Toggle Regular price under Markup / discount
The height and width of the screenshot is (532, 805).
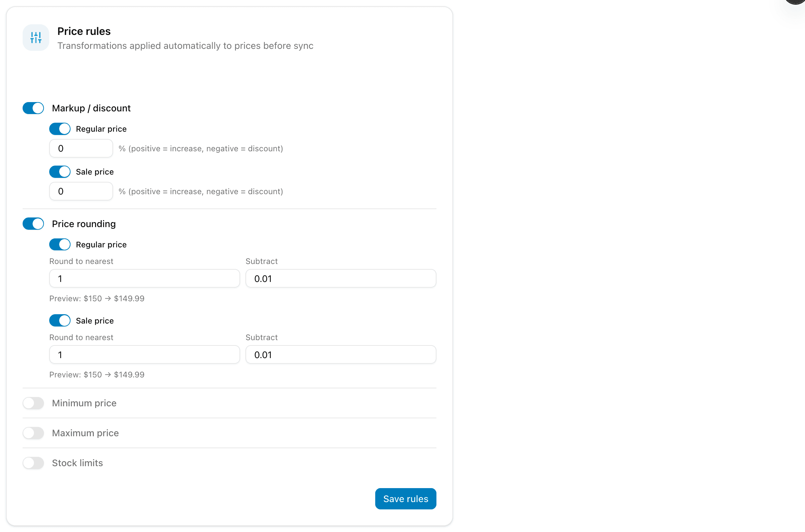tap(60, 129)
